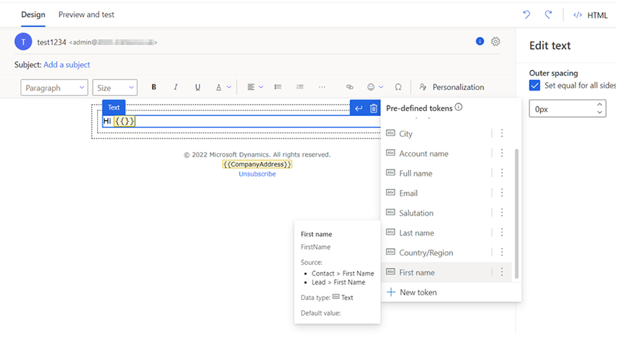Create a New token
633x364 pixels.
(x=418, y=292)
